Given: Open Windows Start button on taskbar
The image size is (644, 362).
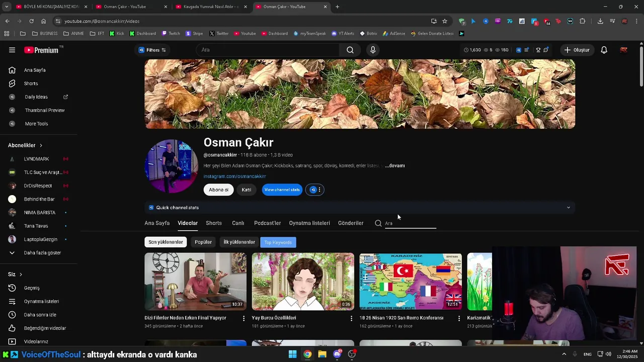Looking at the screenshot, I should [292, 354].
